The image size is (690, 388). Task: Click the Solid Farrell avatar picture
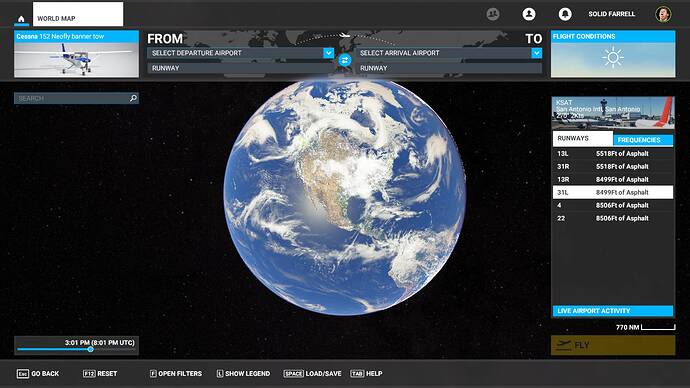[663, 14]
